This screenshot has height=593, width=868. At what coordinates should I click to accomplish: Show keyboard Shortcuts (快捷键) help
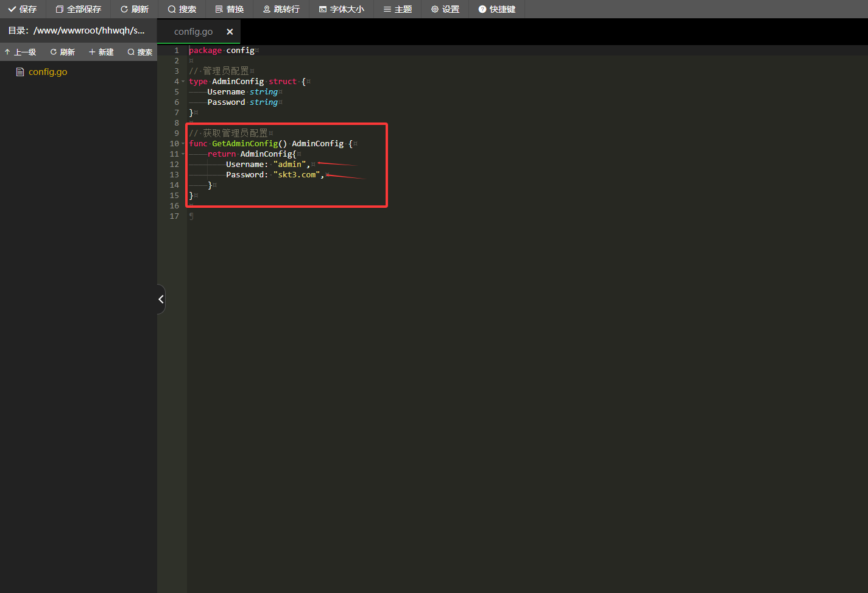point(497,9)
